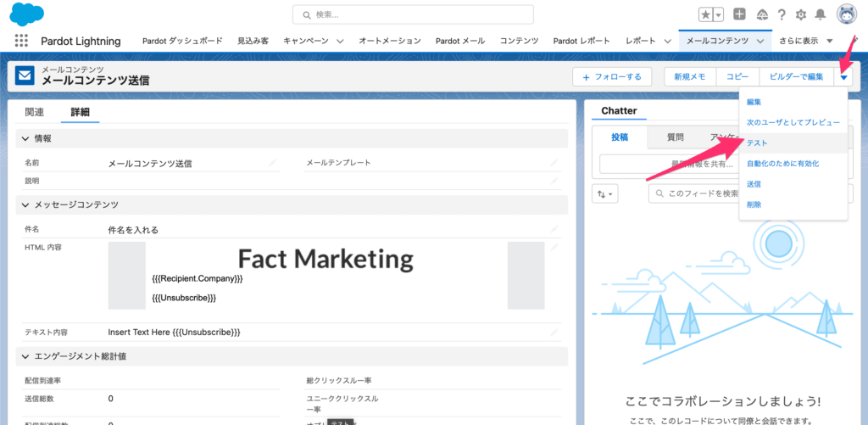Open the Chatter feed sort icon
868x425 pixels.
point(604,194)
